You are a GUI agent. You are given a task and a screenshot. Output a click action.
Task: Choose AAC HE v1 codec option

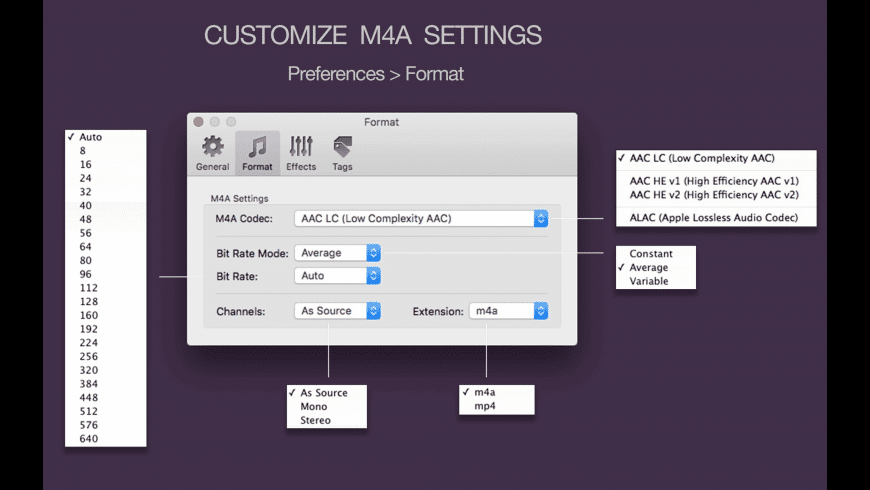click(x=716, y=181)
